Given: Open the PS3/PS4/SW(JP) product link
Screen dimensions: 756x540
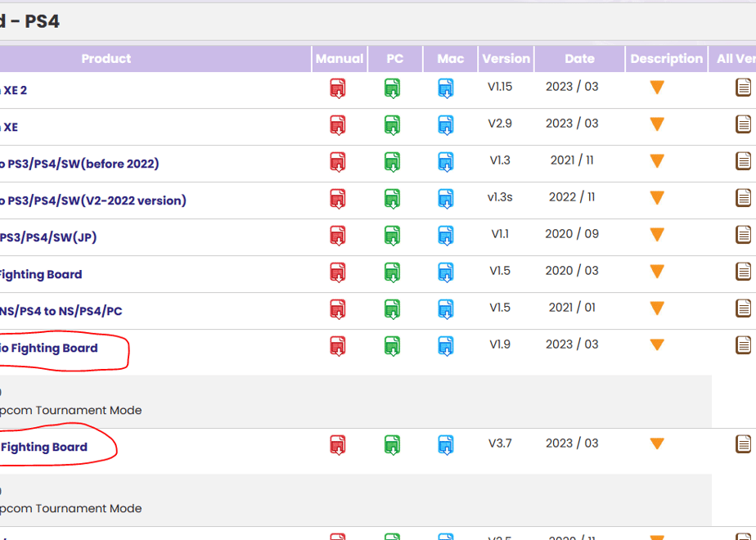Looking at the screenshot, I should 48,237.
